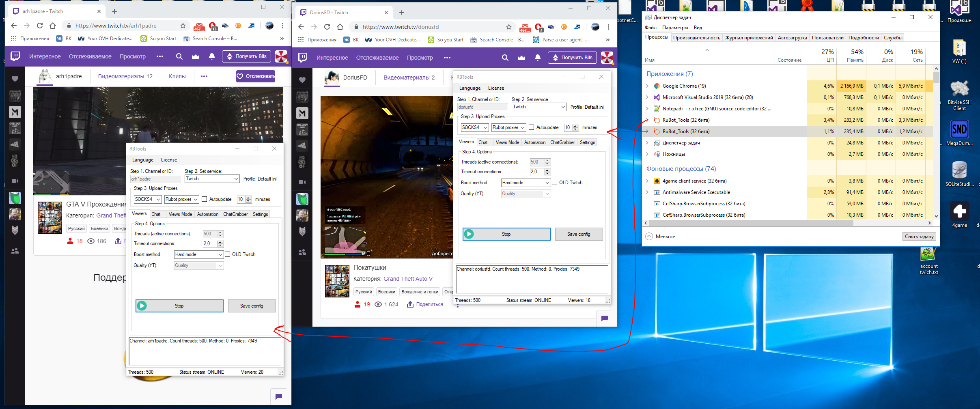Click Prime crown icon in left Twitch window
The height and width of the screenshot is (409, 980).
(x=196, y=56)
